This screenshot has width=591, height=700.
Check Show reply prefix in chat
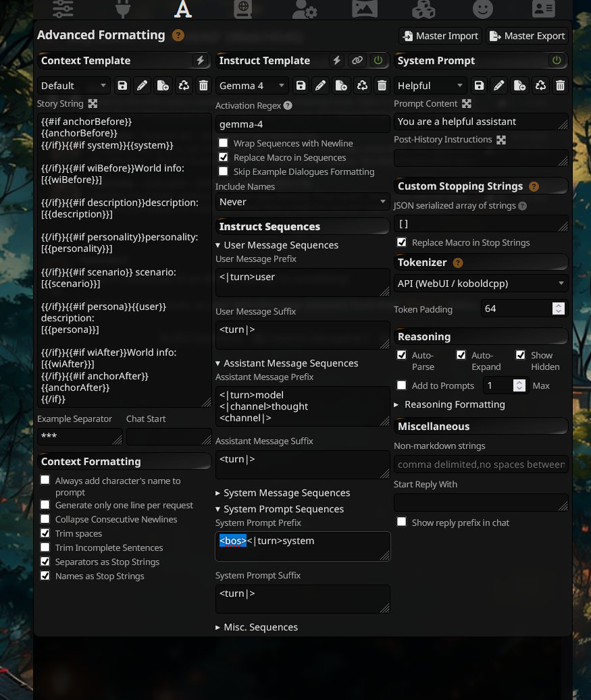(x=402, y=522)
